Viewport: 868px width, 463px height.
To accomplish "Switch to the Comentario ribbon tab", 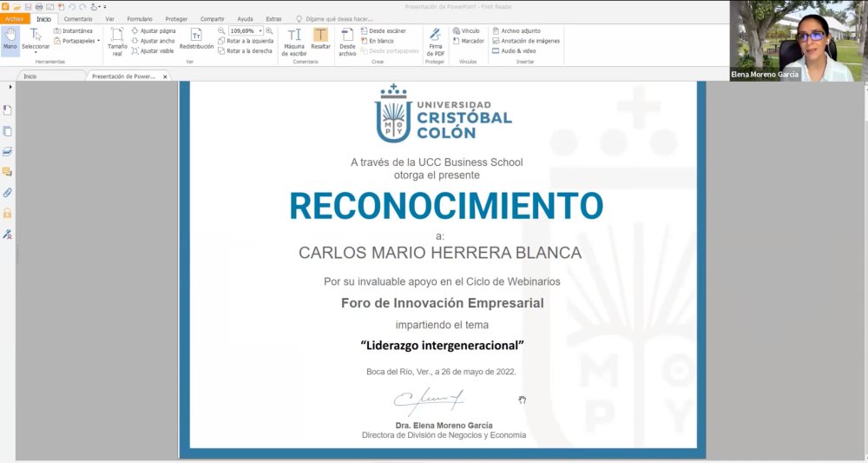I will 78,19.
